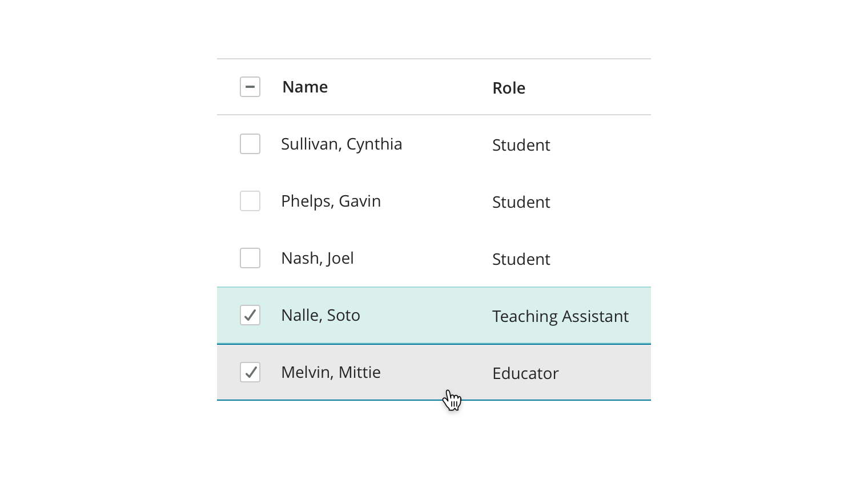
Task: Click the Educator role cell
Action: point(525,373)
